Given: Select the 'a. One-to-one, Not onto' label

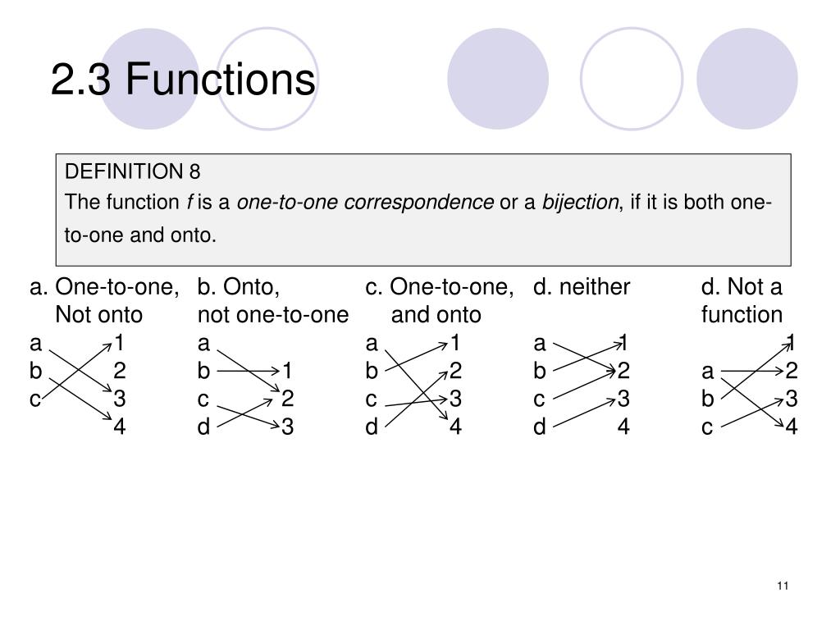Looking at the screenshot, I should coord(104,300).
